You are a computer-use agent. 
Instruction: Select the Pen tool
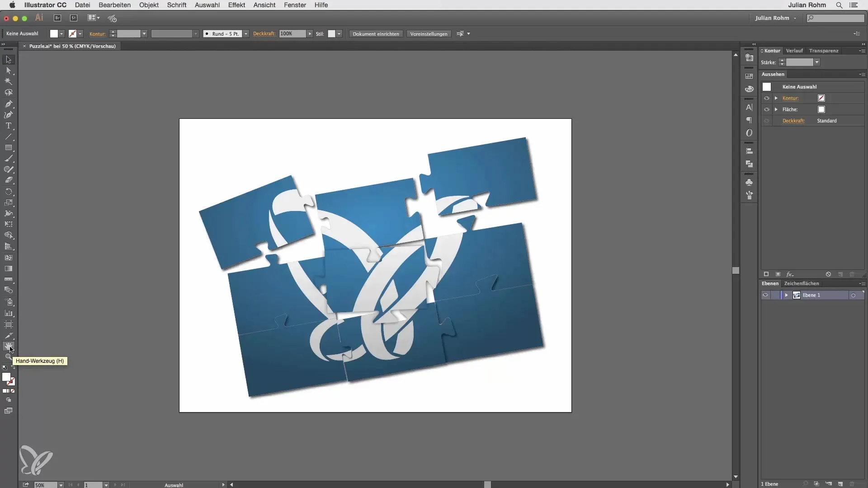9,104
